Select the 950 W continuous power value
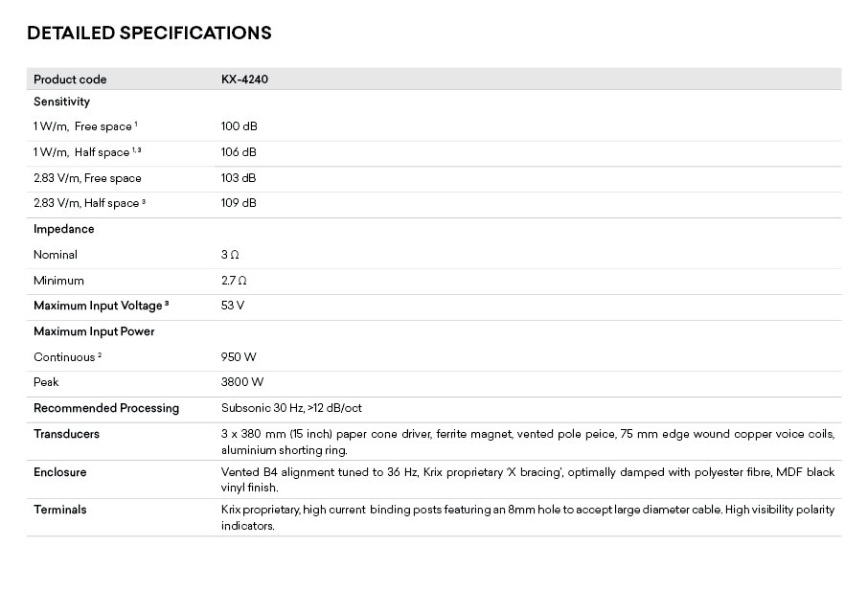Image resolution: width=868 pixels, height=591 pixels. (x=239, y=357)
